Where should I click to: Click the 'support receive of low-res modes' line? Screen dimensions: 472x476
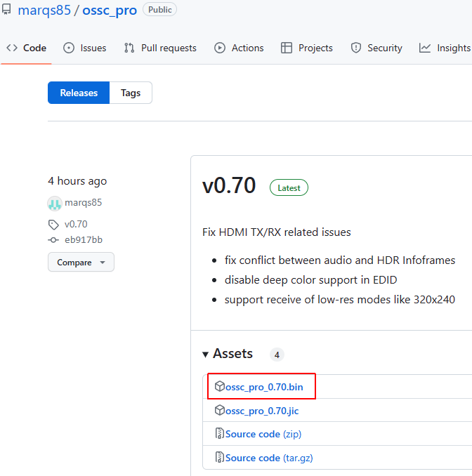tap(339, 300)
